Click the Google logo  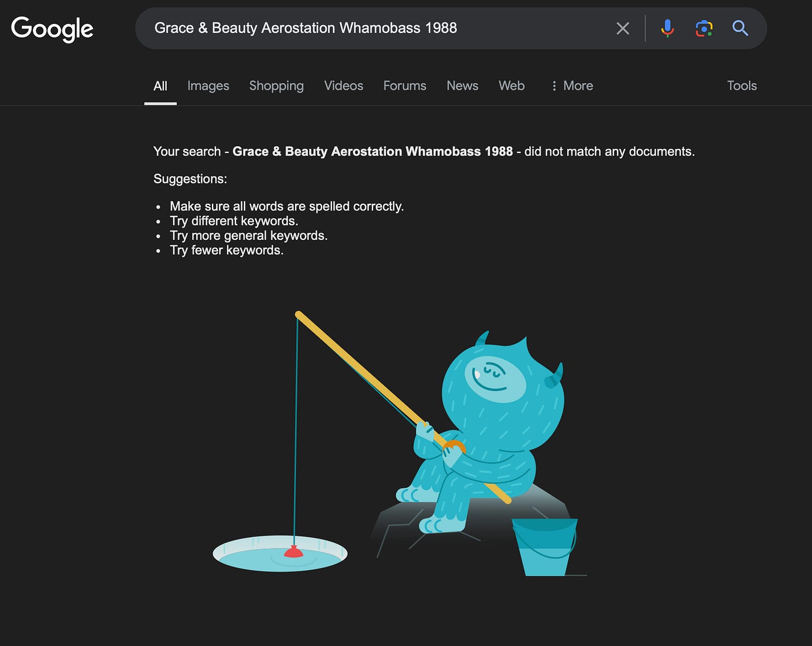(52, 29)
